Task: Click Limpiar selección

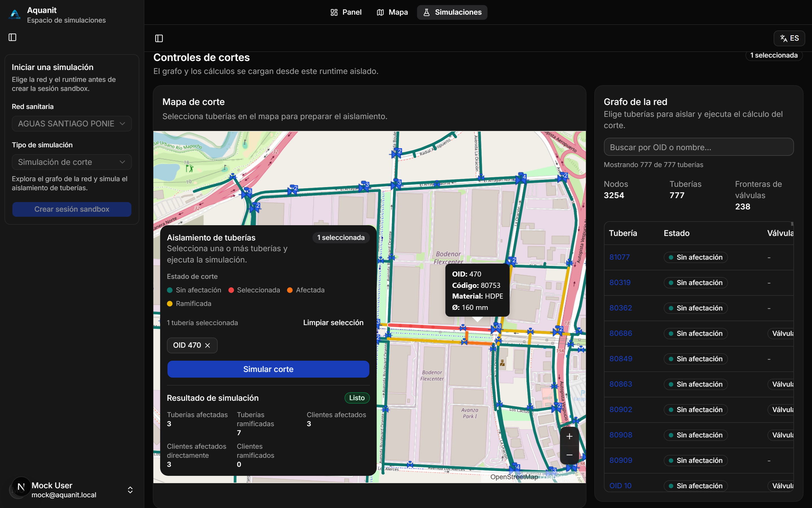Action: (333, 323)
